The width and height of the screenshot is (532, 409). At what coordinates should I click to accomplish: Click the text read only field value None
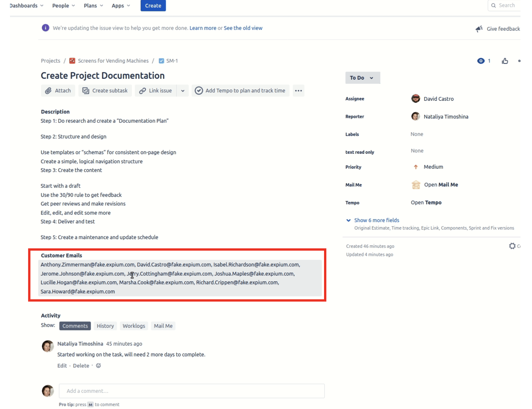(417, 151)
